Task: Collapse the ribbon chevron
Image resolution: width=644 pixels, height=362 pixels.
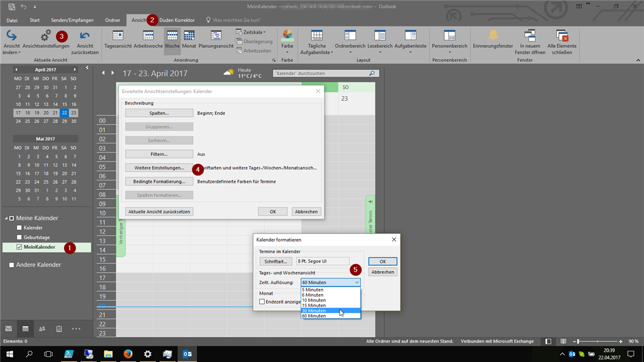Action: pos(638,60)
